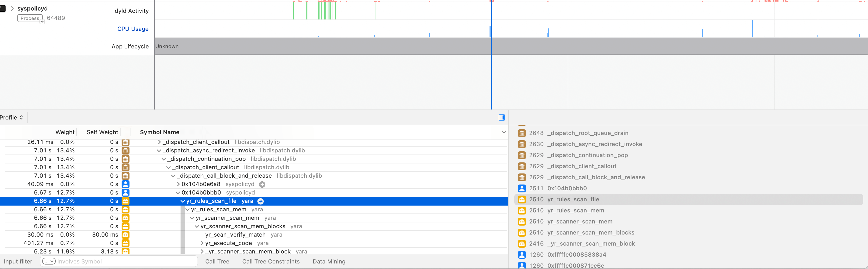The width and height of the screenshot is (868, 269).
Task: Select 2629 _dispatch_continuation_pop stack frame
Action: tap(689, 155)
